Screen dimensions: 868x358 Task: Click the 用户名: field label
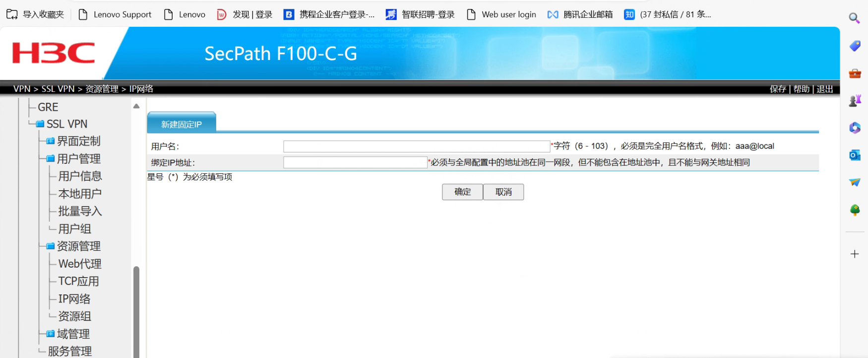(x=165, y=146)
